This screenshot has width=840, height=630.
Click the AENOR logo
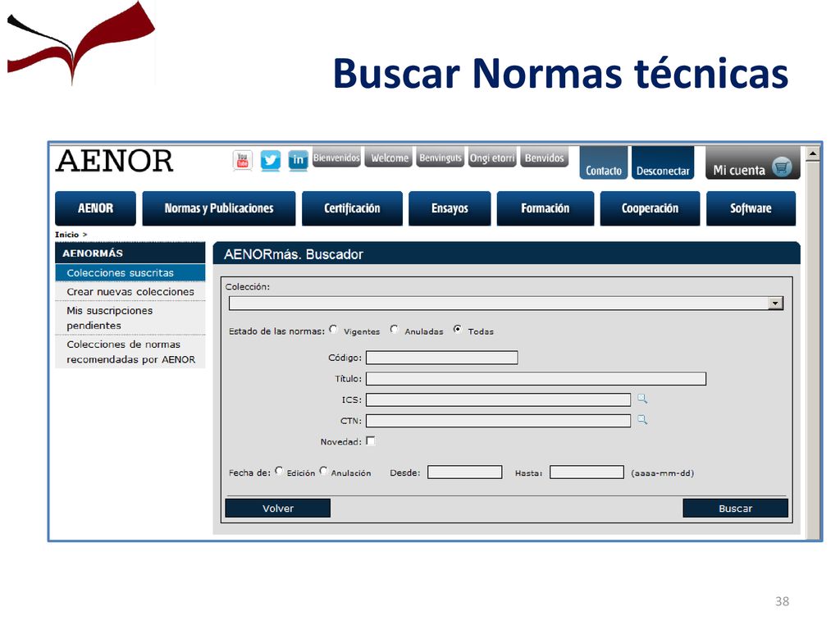114,162
